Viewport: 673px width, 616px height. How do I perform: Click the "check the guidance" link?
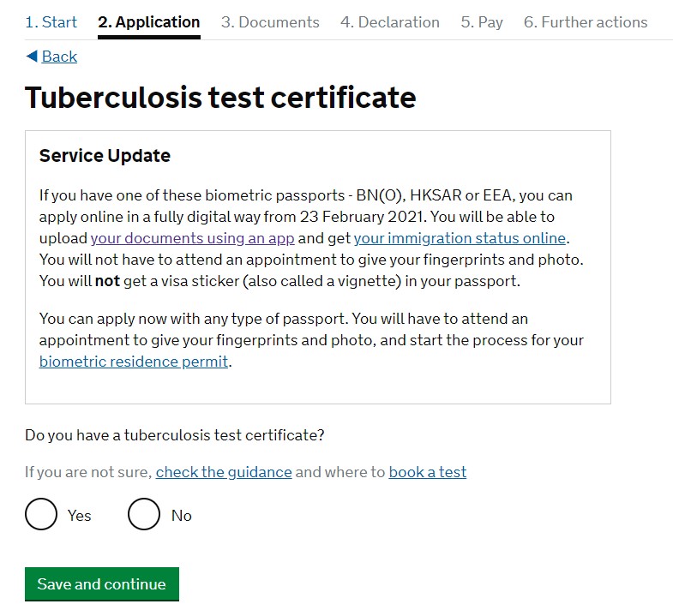(x=224, y=472)
